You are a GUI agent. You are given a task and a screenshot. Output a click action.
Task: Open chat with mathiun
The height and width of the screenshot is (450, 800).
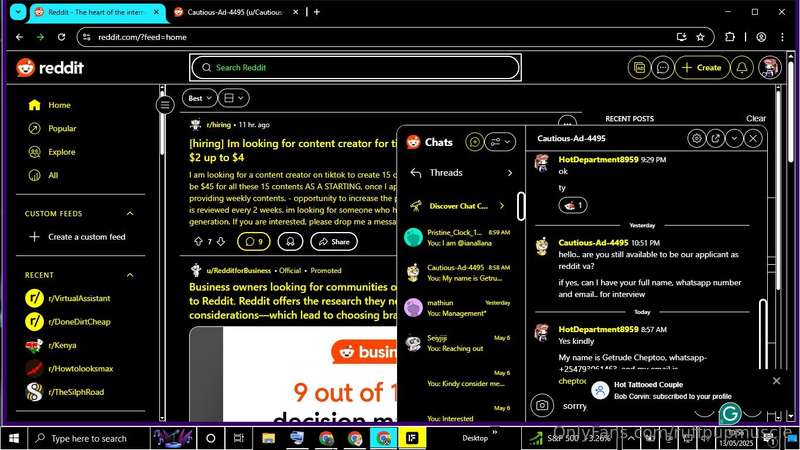point(461,308)
